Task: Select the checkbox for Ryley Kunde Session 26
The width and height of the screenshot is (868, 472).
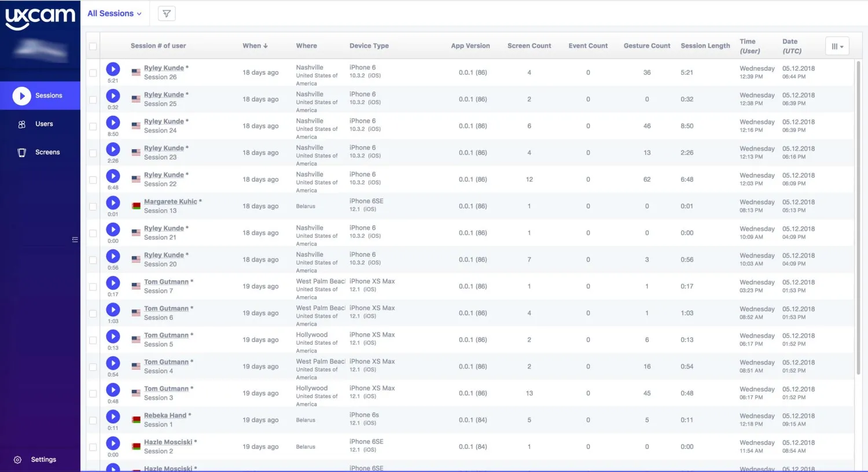Action: 93,72
